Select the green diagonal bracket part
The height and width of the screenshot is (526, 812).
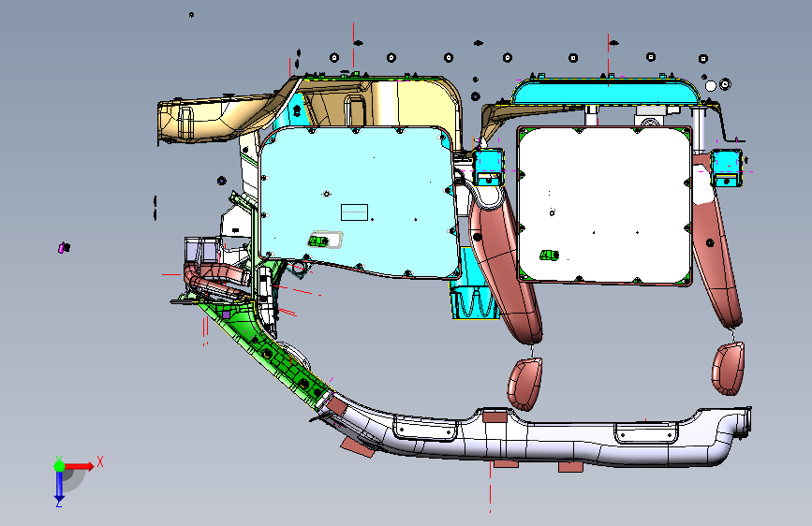(264, 352)
